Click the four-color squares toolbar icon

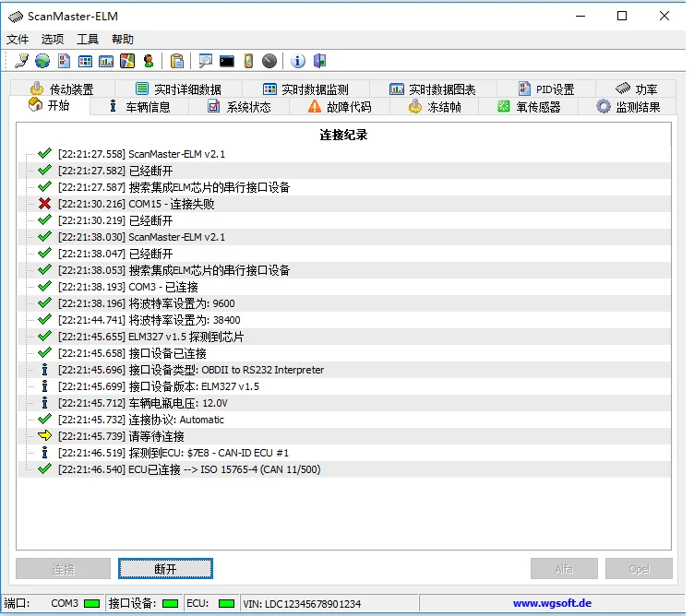click(127, 61)
